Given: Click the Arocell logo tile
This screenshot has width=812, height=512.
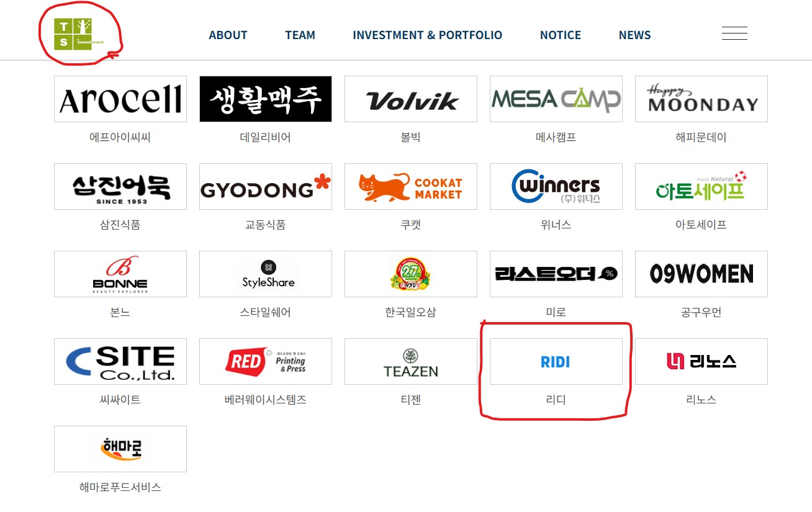Looking at the screenshot, I should 120,99.
